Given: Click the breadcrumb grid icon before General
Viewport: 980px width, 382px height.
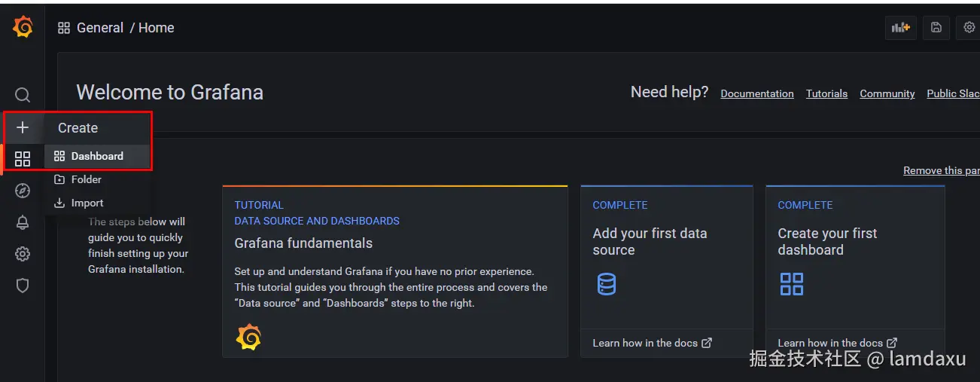Looking at the screenshot, I should [64, 28].
